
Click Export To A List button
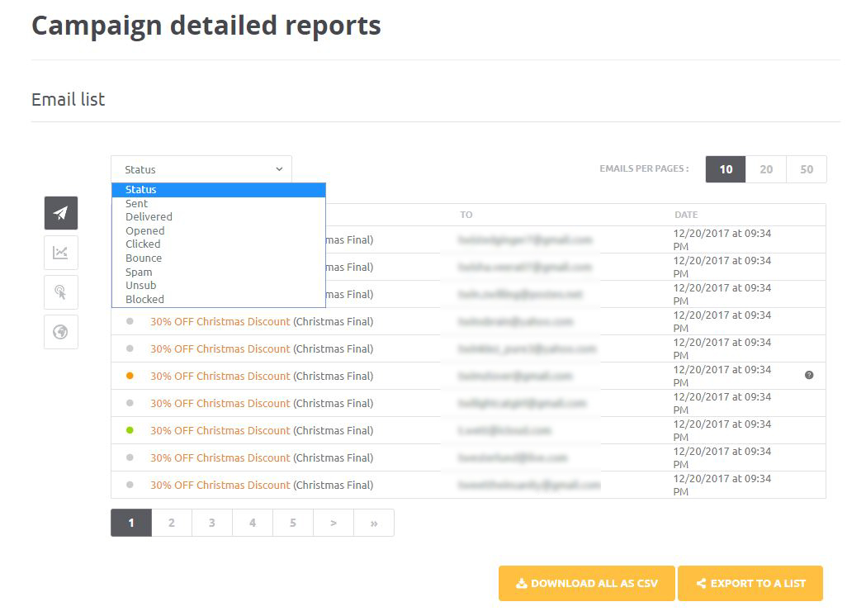click(x=750, y=584)
